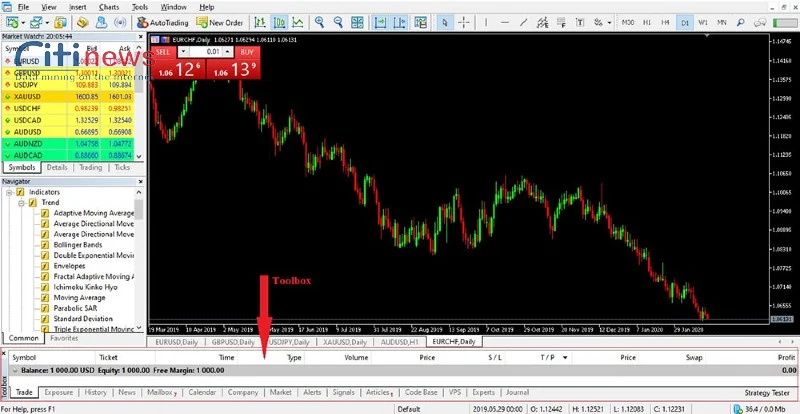This screenshot has height=414, width=800.
Task: Open a new chart via toolbar icon
Action: [12, 22]
